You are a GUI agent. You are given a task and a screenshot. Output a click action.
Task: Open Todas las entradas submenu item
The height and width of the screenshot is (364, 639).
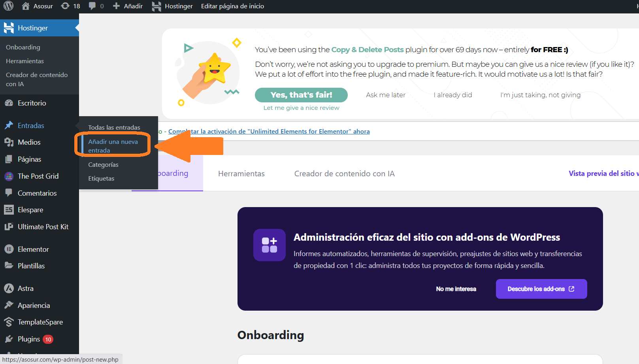pyautogui.click(x=114, y=127)
